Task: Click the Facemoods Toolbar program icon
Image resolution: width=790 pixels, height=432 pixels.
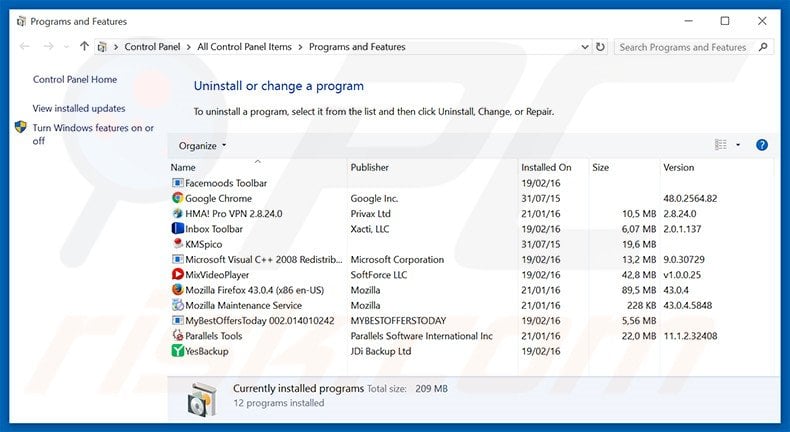Action: click(177, 183)
